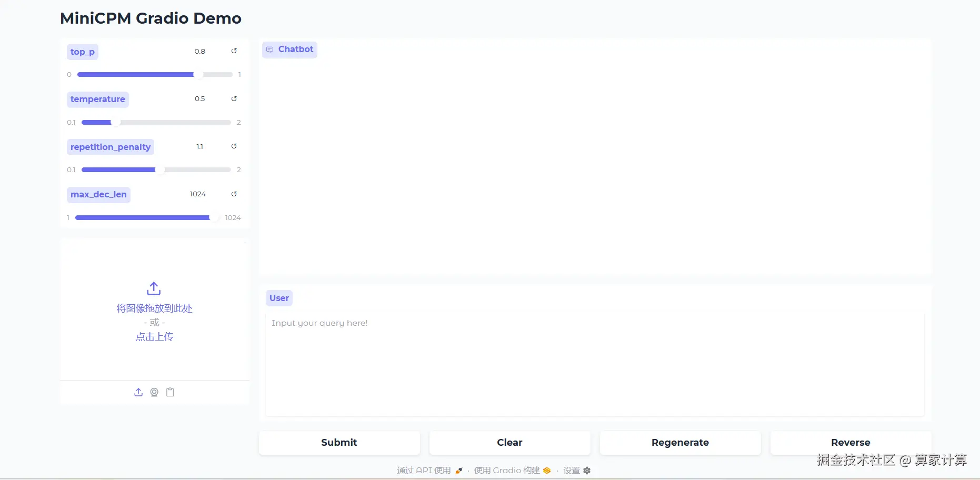The height and width of the screenshot is (480, 980).
Task: Focus the top_p value field showing 0.8
Action: [200, 51]
